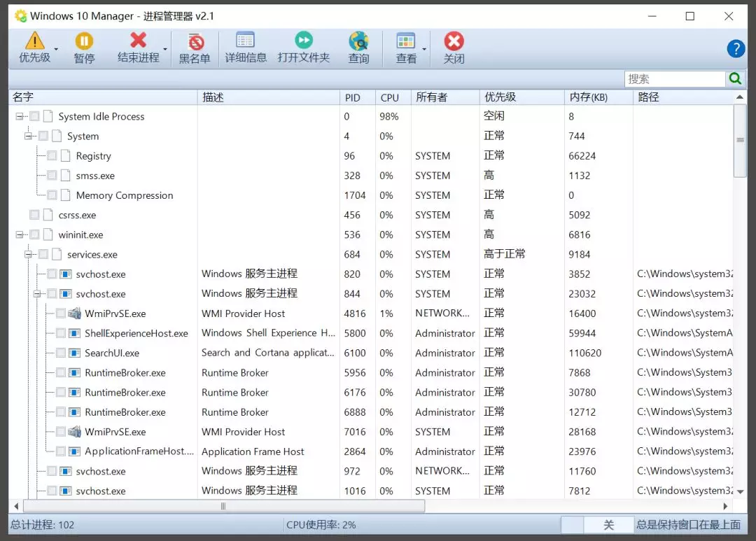Click the ShellExperienceHost.exe process icon
Viewport: 756px width, 541px height.
(74, 333)
